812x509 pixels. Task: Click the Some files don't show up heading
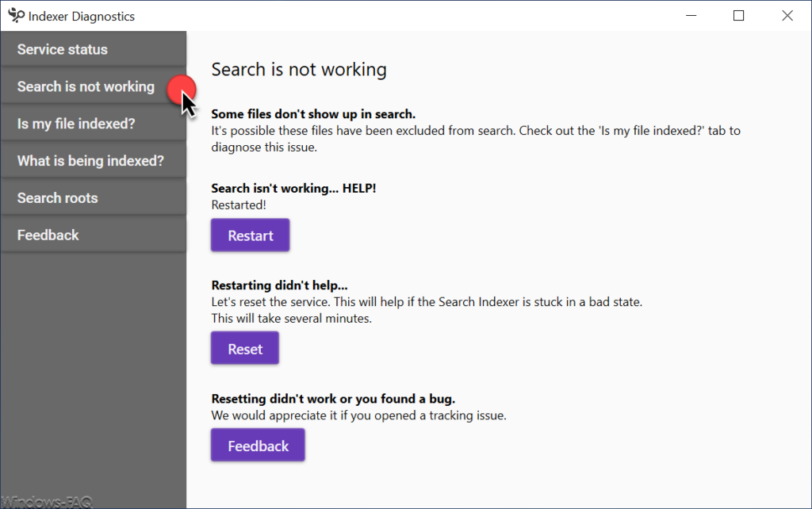(x=313, y=114)
